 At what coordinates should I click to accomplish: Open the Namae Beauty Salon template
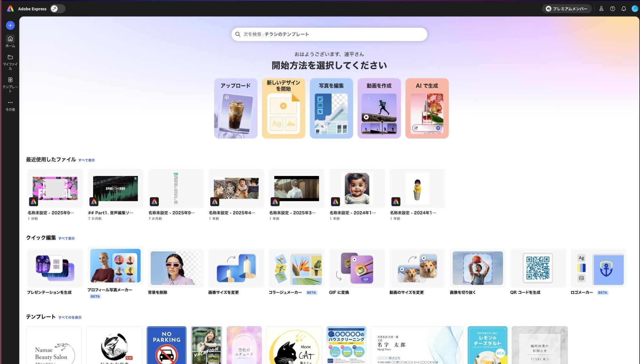click(x=54, y=345)
